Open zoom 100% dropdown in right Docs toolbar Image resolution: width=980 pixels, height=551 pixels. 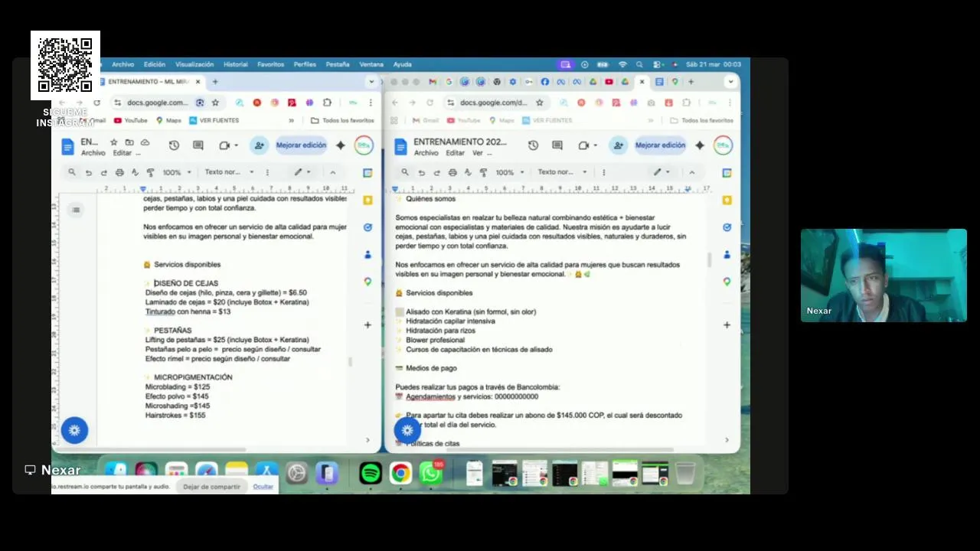tap(510, 172)
